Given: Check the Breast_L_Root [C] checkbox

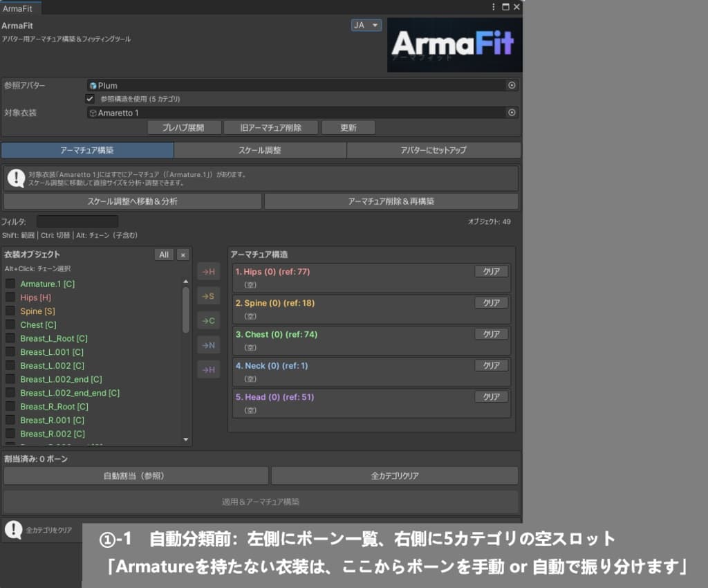Looking at the screenshot, I should (10, 338).
